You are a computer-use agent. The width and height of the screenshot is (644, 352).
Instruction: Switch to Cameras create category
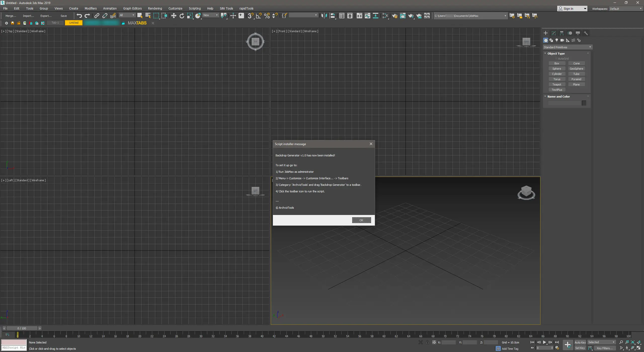coord(562,40)
